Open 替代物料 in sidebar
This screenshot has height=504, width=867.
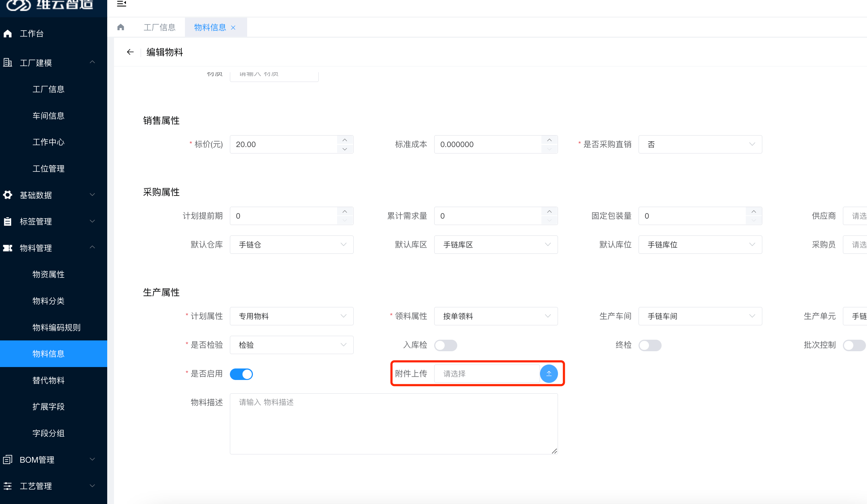pos(48,380)
